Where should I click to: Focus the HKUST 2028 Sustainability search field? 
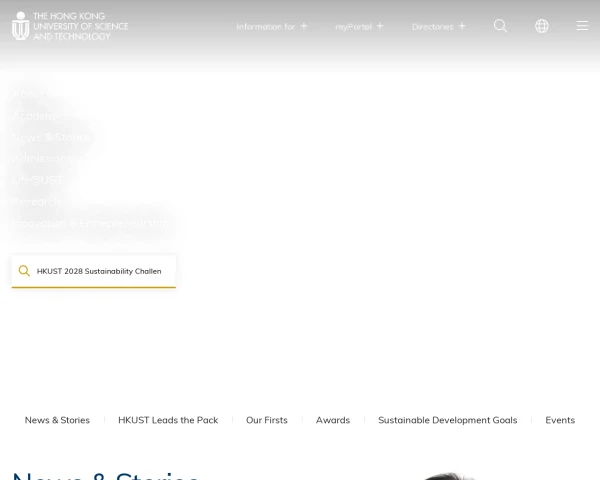point(94,271)
